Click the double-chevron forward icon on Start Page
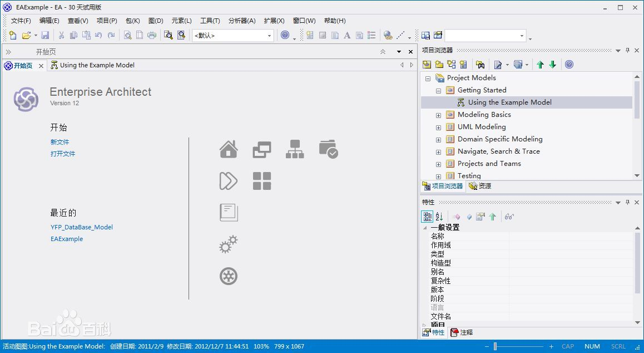This screenshot has width=644, height=353. pos(229,181)
